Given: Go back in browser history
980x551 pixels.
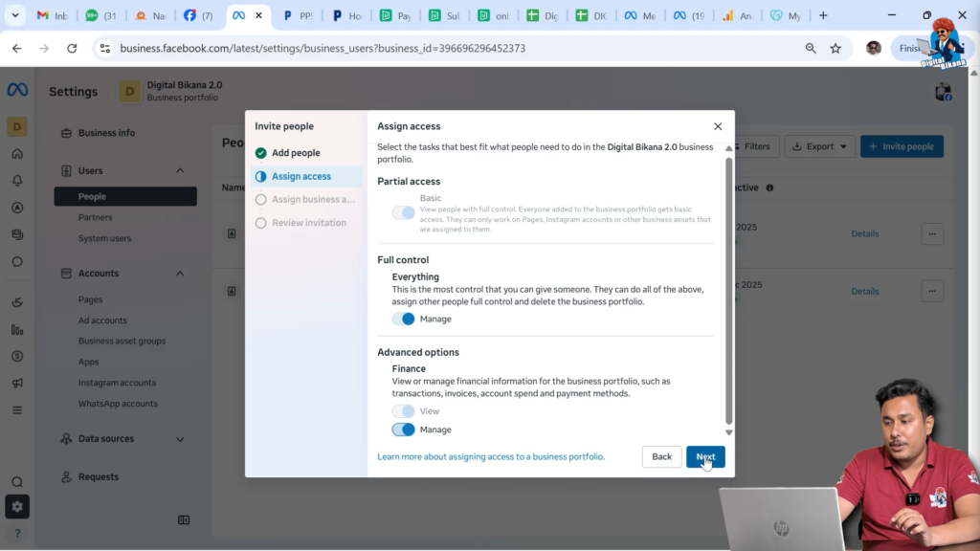Looking at the screenshot, I should pos(17,48).
